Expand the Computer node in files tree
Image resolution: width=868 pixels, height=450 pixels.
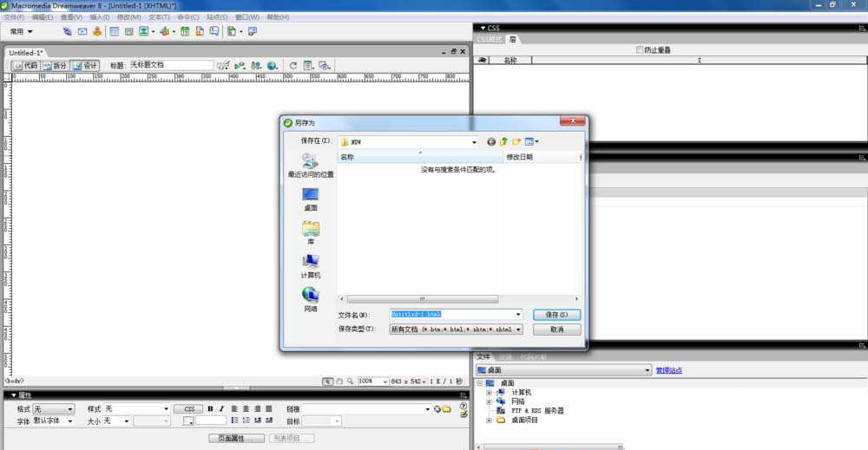point(489,393)
